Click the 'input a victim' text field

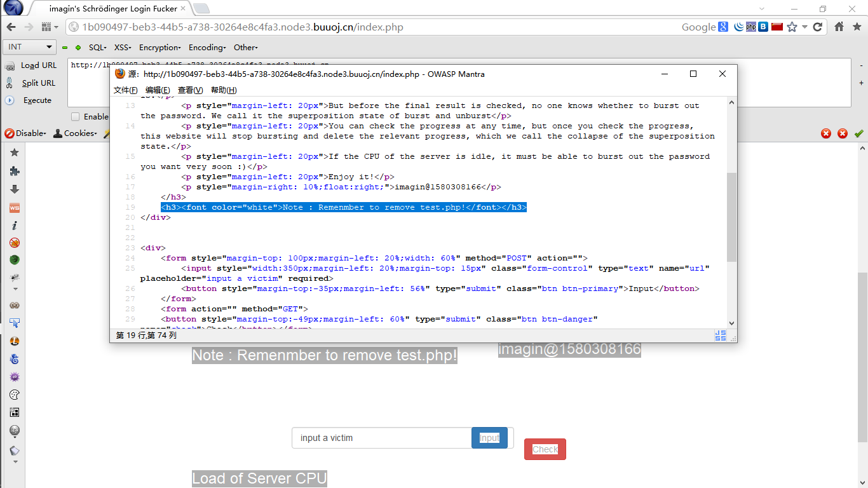[x=382, y=438]
